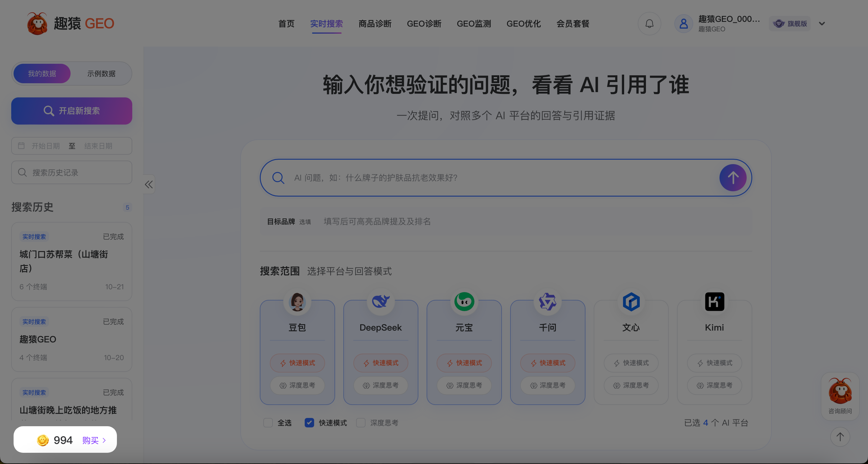Open history item 山塘街晚上吃饭的地方推
This screenshot has width=868, height=464.
(71, 400)
